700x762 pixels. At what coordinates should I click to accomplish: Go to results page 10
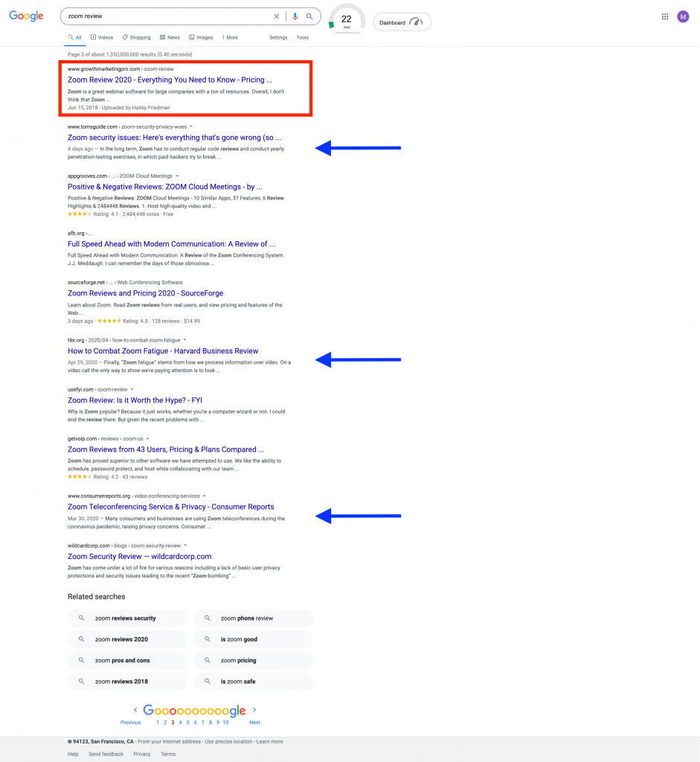click(225, 723)
